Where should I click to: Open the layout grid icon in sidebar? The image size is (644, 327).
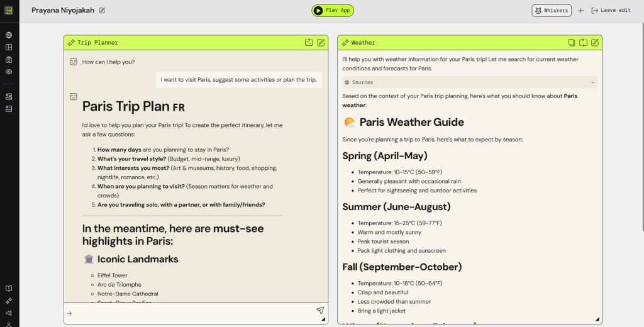[x=9, y=47]
